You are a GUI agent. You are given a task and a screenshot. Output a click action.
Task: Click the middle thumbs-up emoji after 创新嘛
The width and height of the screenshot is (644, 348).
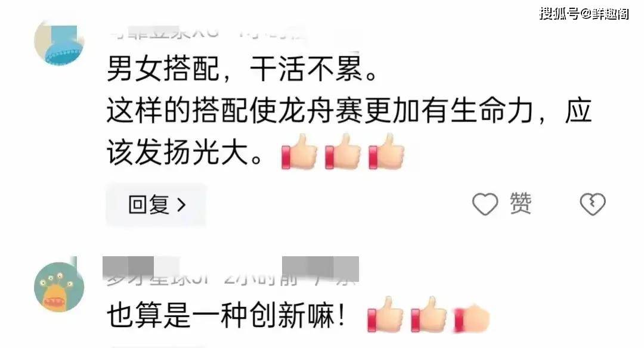click(x=429, y=315)
